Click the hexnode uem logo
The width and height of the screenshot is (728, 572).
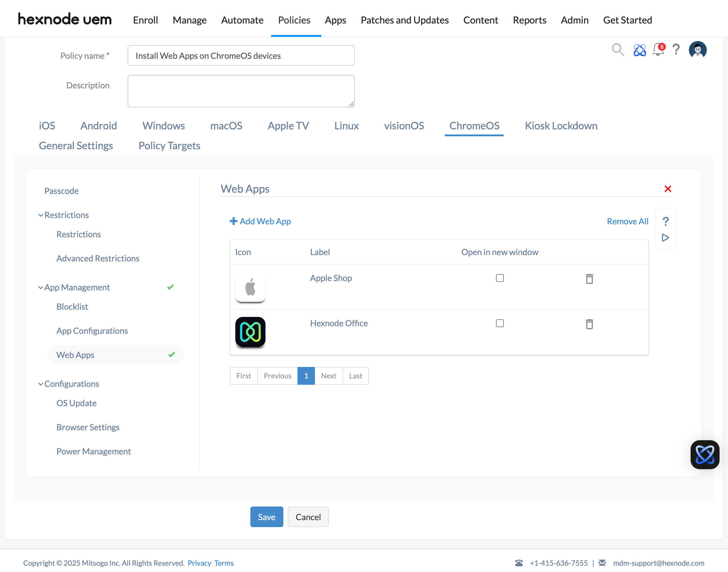point(65,19)
